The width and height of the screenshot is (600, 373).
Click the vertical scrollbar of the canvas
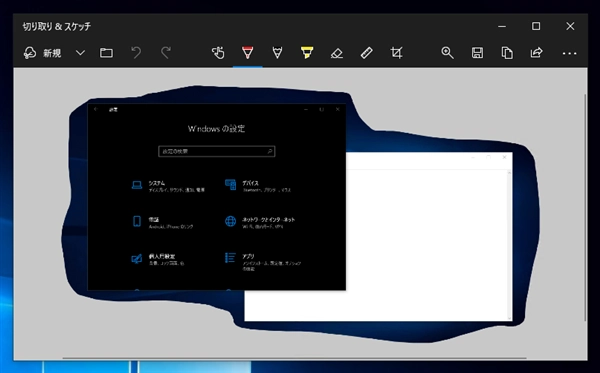pyautogui.click(x=585, y=207)
